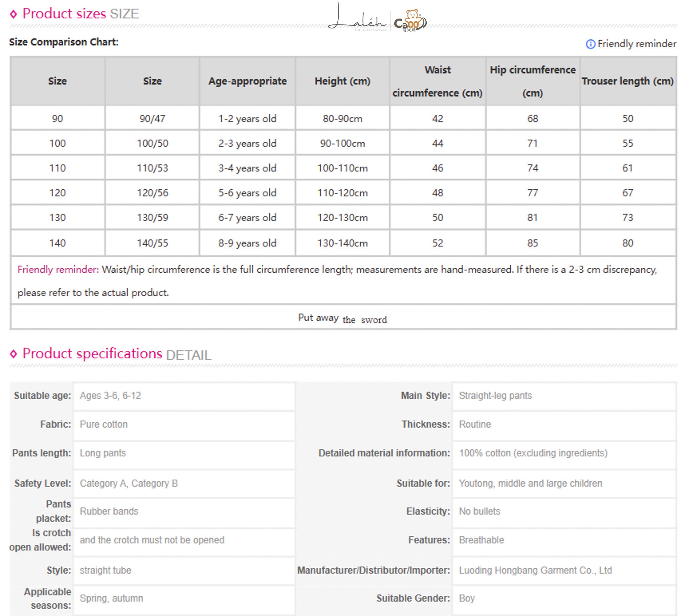Click the "Trouser length (cm)" column header
Image resolution: width=693 pixels, height=616 pixels.
(628, 81)
